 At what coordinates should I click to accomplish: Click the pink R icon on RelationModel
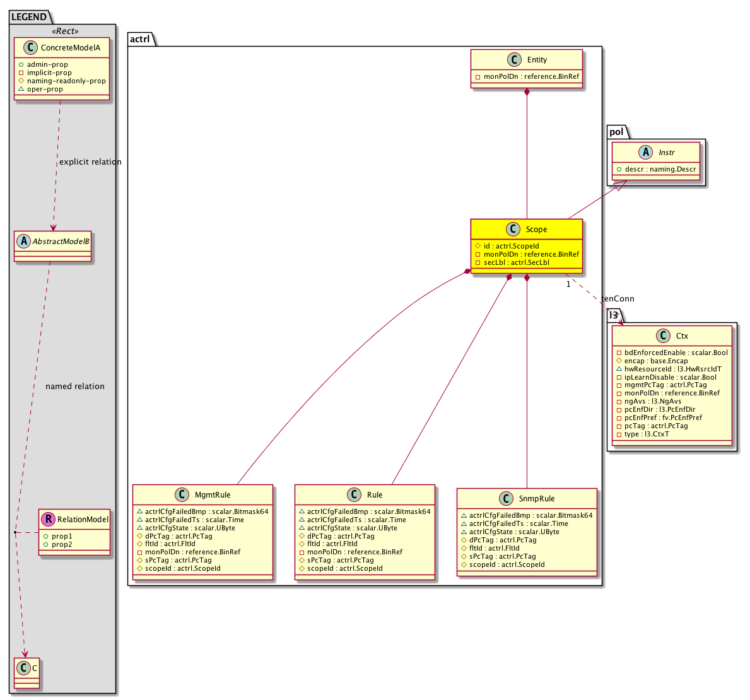48,520
